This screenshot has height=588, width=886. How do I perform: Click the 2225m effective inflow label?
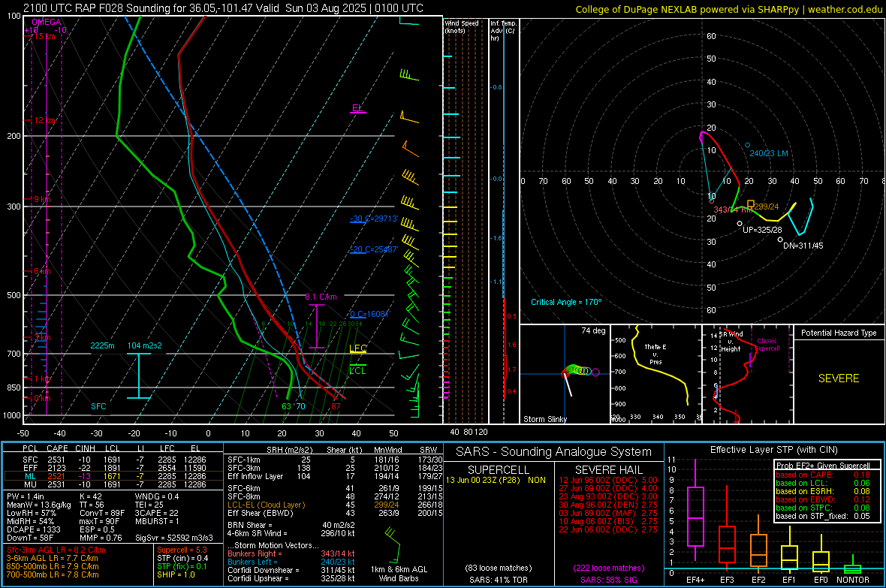coord(102,345)
